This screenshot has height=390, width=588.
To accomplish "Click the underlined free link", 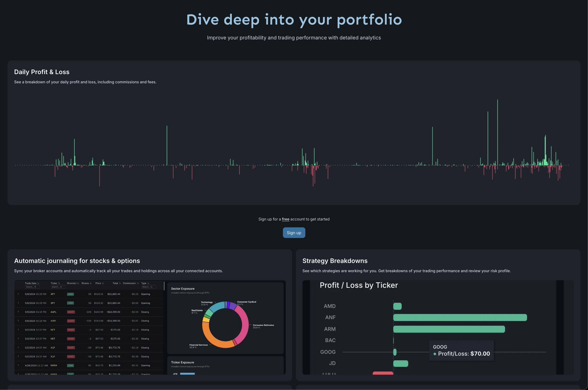I will coord(285,219).
